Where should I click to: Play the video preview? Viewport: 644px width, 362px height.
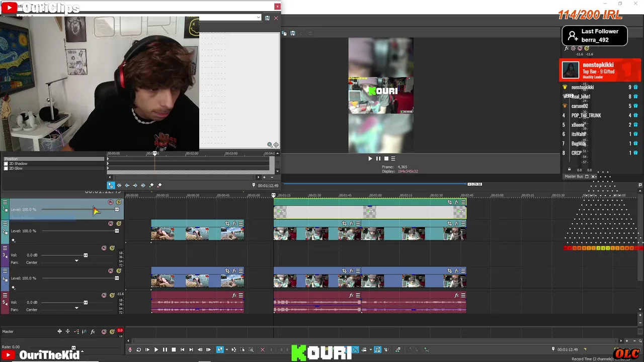[370, 158]
